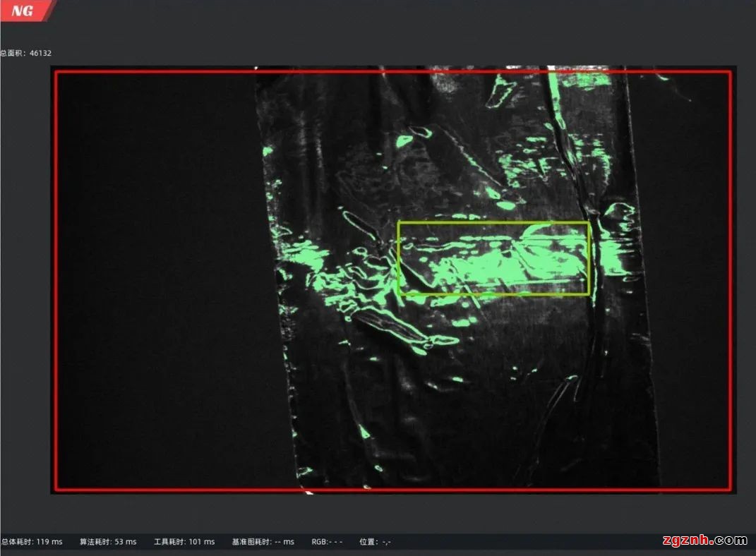Click the 总面积 46132 readout
756x556 pixels.
pos(26,53)
